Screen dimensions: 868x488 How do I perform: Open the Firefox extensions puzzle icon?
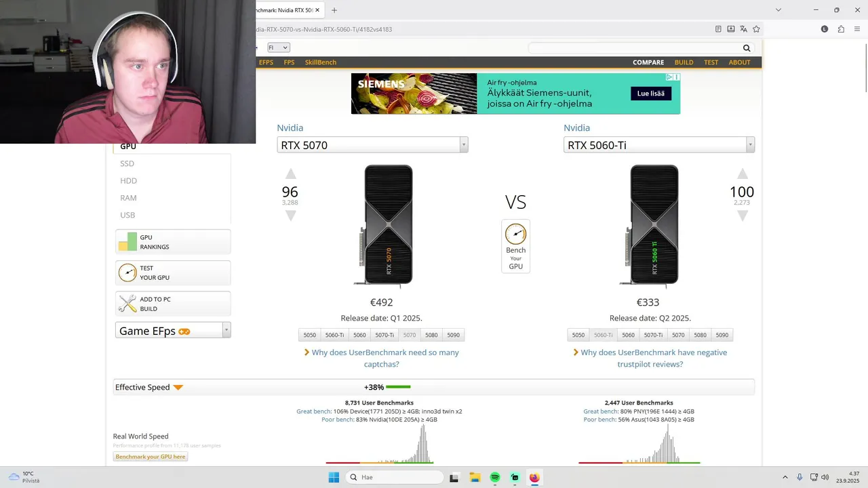pyautogui.click(x=841, y=29)
